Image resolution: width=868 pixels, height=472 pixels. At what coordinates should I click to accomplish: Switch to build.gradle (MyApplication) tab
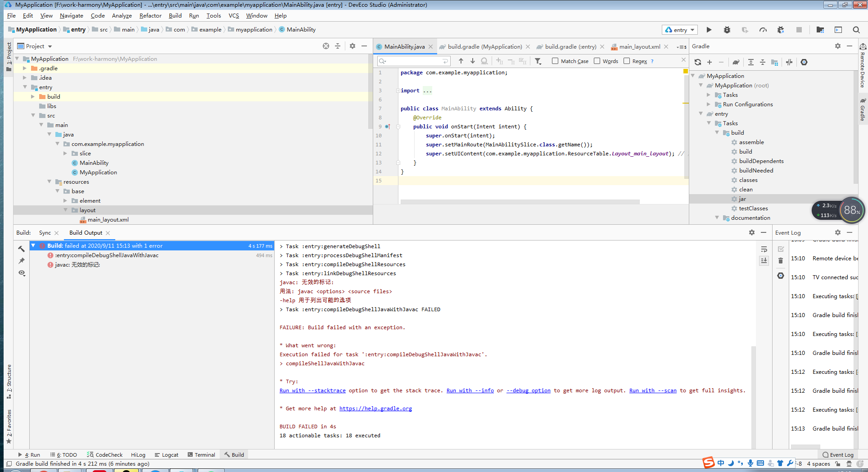(485, 46)
